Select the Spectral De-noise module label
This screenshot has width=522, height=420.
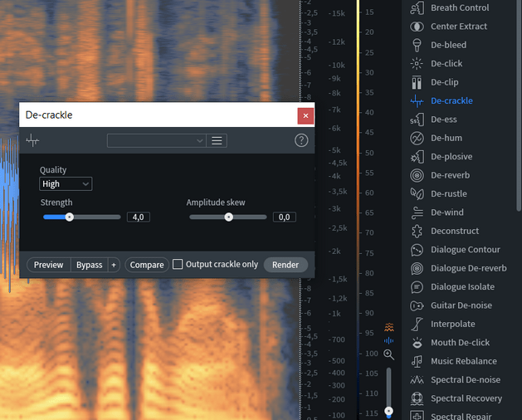466,380
